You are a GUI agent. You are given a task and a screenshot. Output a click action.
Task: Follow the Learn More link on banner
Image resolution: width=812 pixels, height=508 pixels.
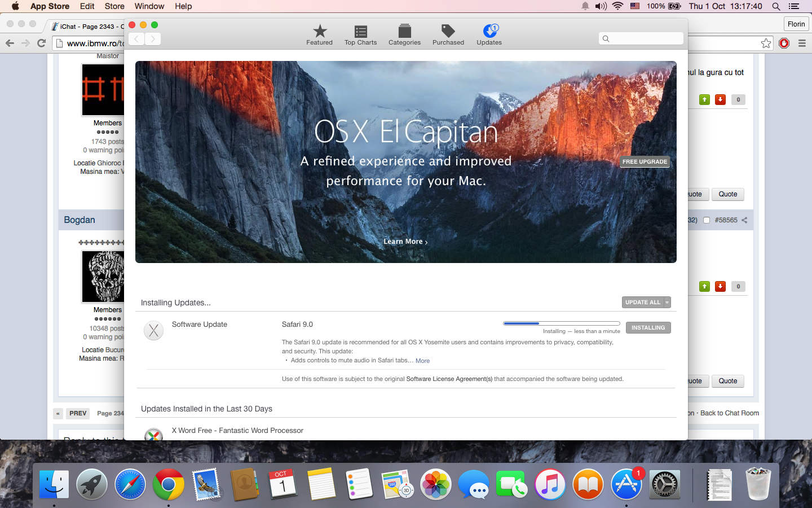point(405,242)
